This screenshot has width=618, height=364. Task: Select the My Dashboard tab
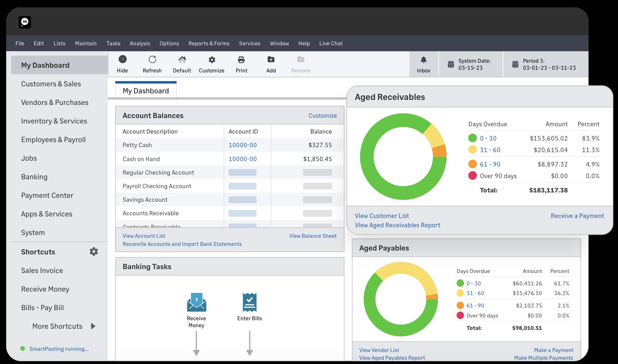coord(146,91)
